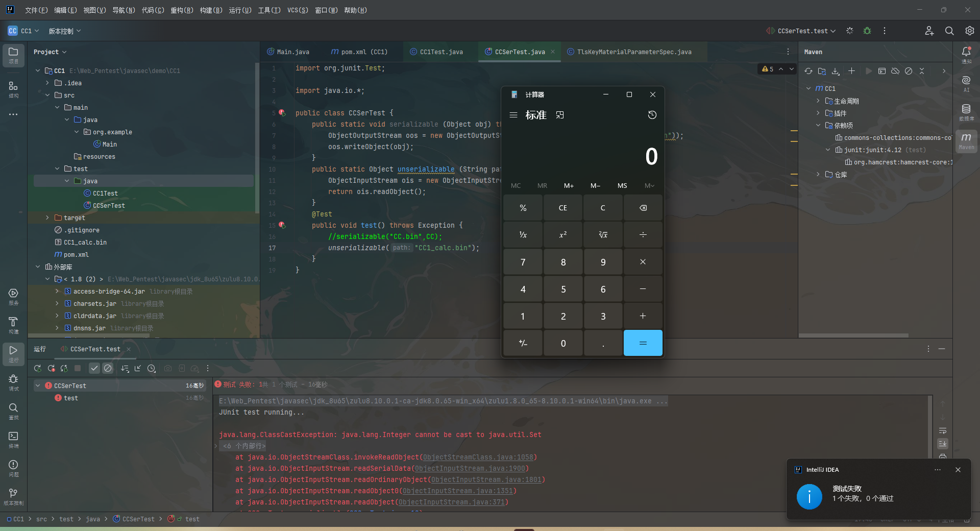Click calculator digit 7
The height and width of the screenshot is (531, 980).
click(x=523, y=262)
